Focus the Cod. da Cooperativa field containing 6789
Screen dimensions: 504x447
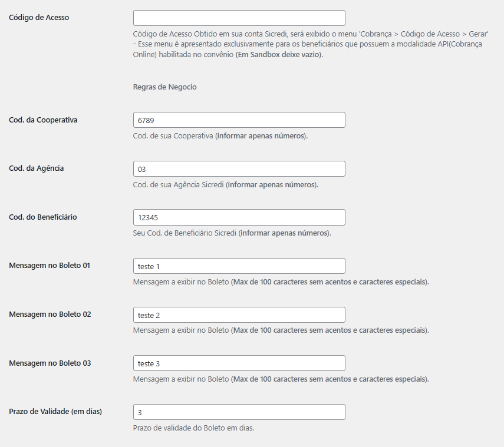(239, 120)
